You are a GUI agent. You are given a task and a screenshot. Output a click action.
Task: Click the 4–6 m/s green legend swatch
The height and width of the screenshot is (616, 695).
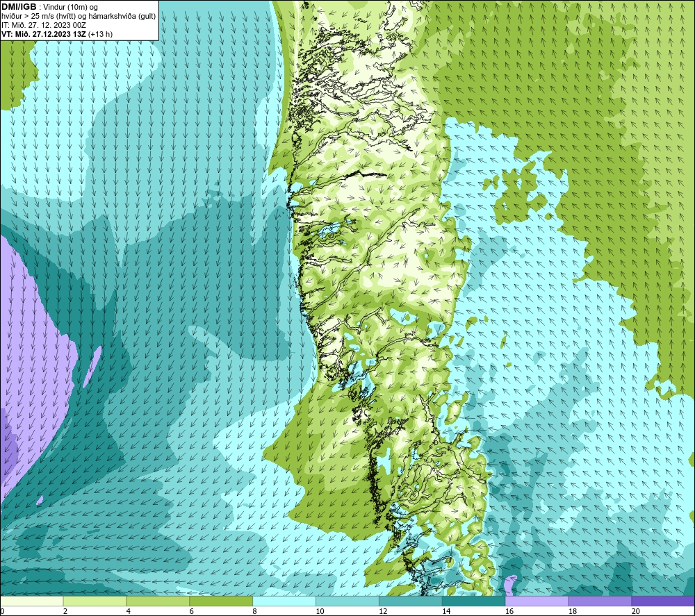pyautogui.click(x=158, y=601)
